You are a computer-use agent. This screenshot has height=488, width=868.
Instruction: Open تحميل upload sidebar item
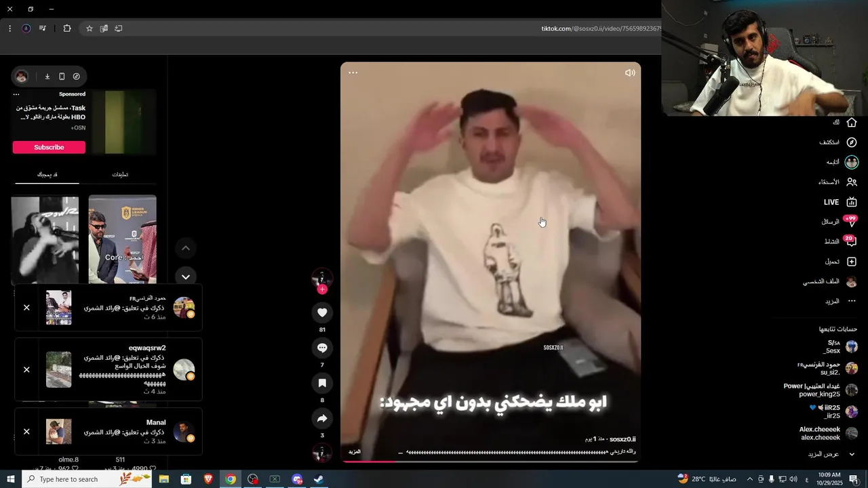pos(841,262)
